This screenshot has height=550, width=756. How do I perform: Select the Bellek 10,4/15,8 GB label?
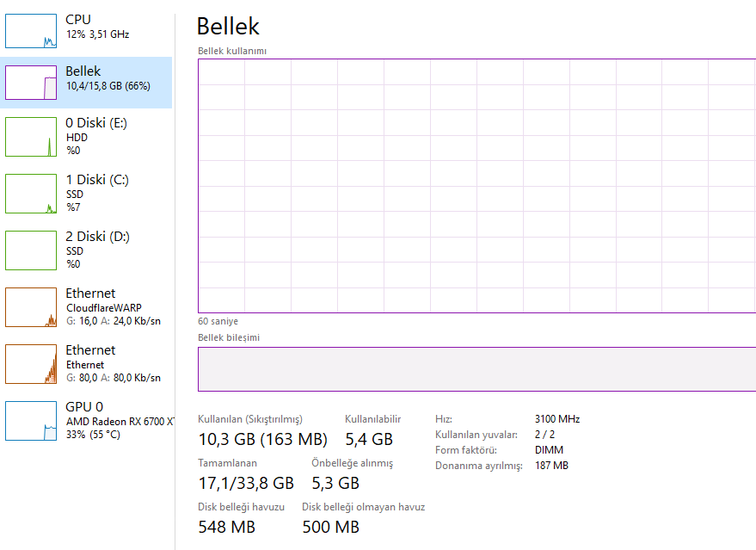[108, 86]
